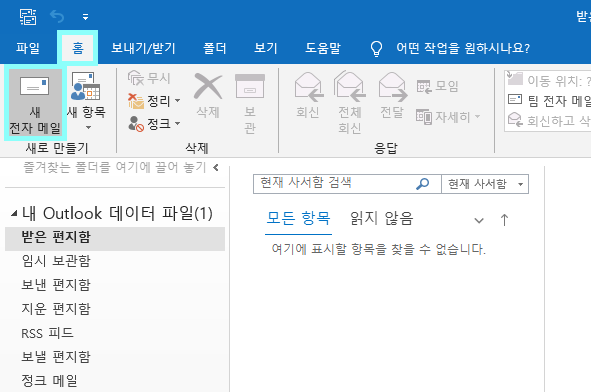This screenshot has width=591, height=392.
Task: Click the Reply All (전체 회신) icon
Action: point(349,87)
